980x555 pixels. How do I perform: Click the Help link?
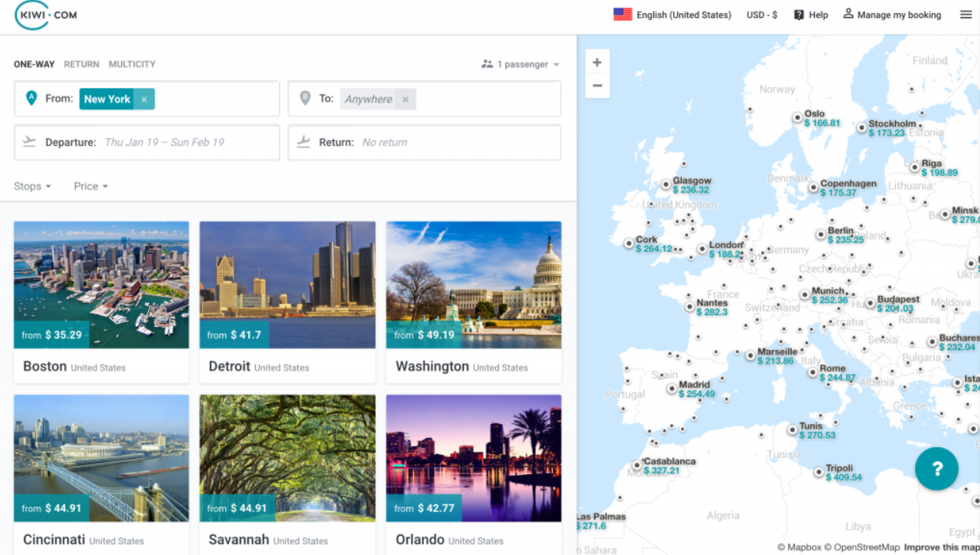point(818,15)
